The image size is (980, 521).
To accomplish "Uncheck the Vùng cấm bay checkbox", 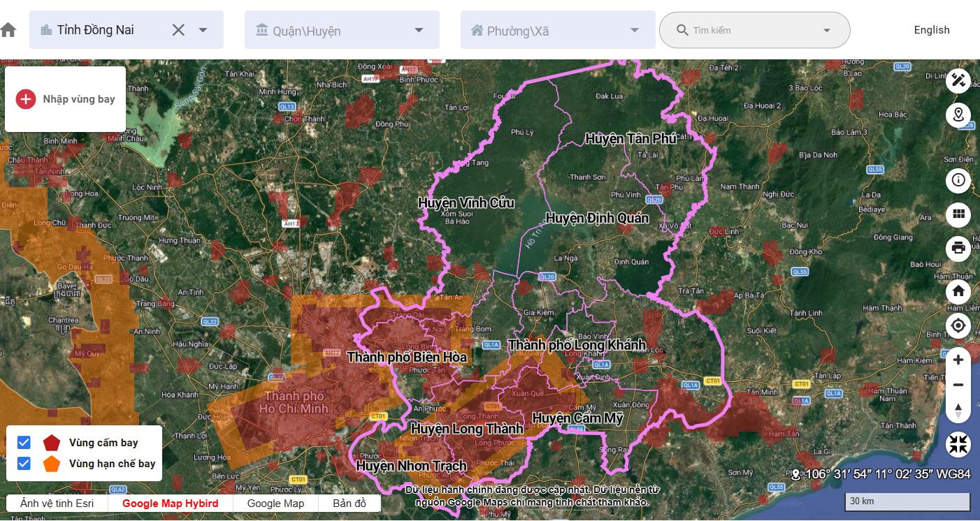I will pyautogui.click(x=24, y=443).
